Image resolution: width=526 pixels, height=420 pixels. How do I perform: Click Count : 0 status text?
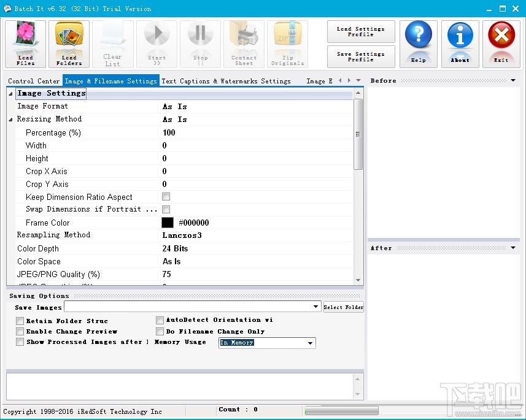(238, 410)
